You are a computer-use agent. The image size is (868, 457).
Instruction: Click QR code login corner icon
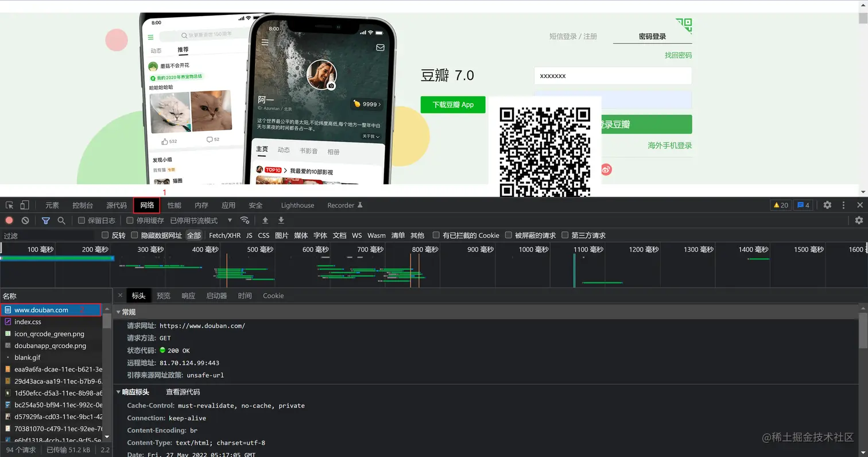coord(684,26)
